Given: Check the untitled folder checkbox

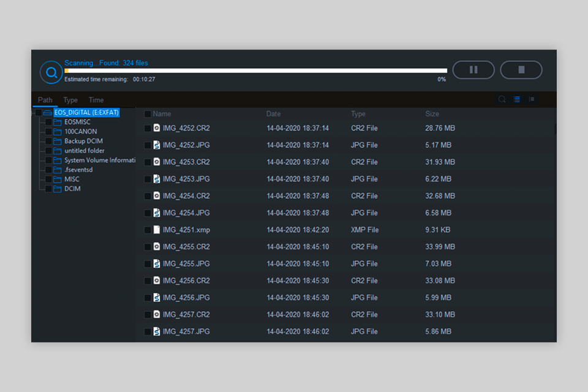Looking at the screenshot, I should (48, 151).
